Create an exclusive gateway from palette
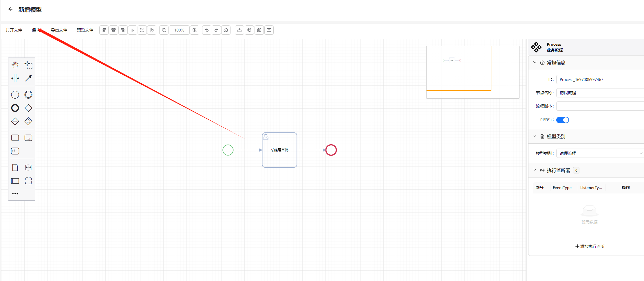 [x=28, y=108]
